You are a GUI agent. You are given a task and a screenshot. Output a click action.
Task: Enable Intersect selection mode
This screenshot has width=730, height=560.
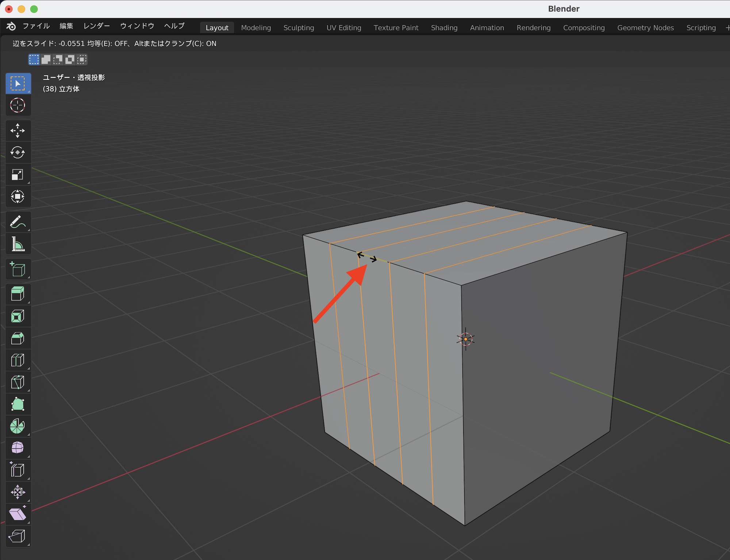click(82, 60)
